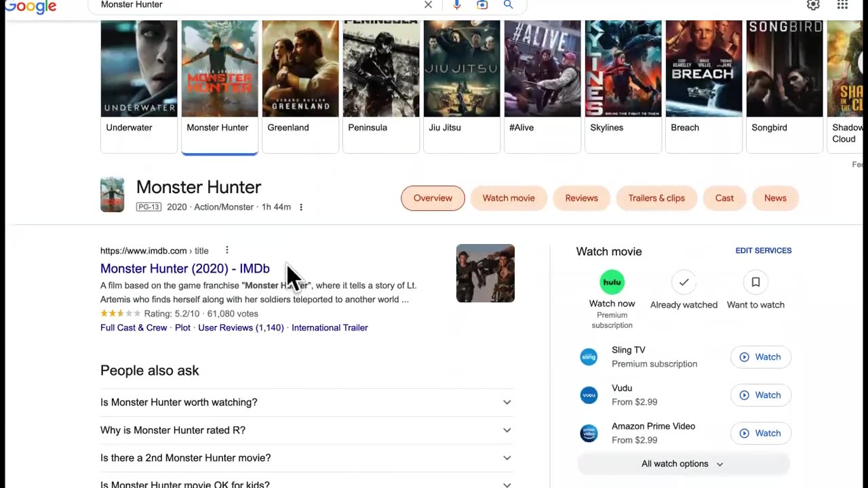Viewport: 868px width, 488px height.
Task: Open the Plot link
Action: [x=182, y=327]
